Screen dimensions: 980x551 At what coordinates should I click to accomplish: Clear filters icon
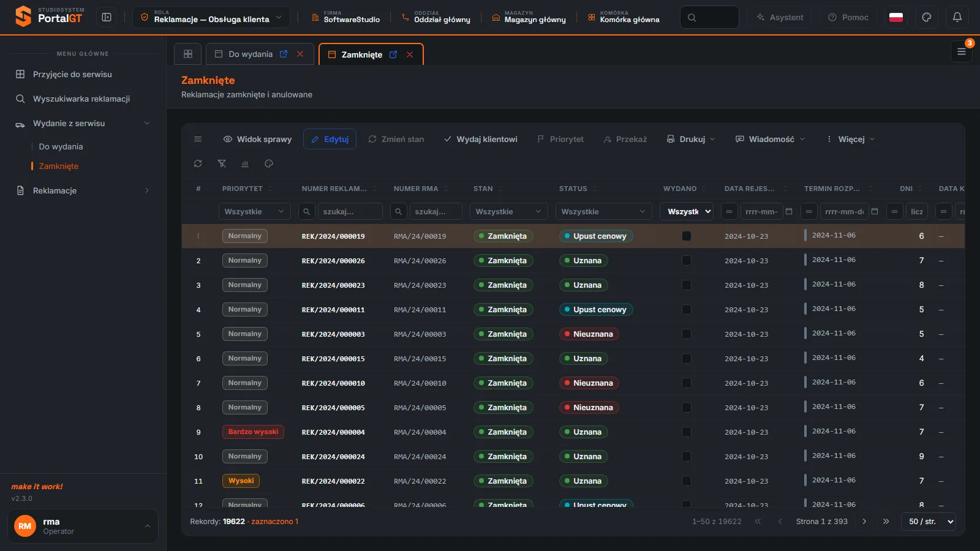[x=222, y=163]
